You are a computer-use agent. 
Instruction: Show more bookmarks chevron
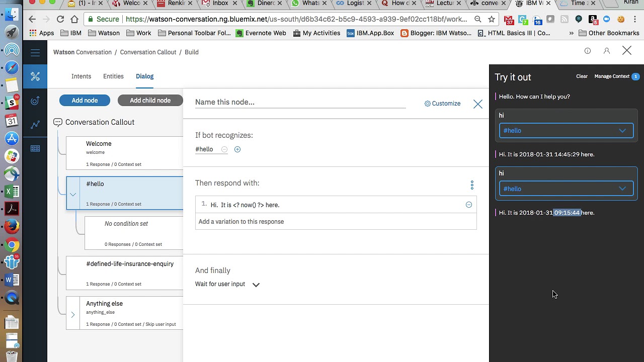(571, 33)
